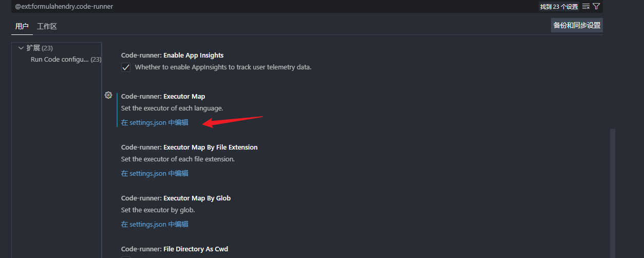Edit Executor Map By File Extension in settings.json

[155, 173]
